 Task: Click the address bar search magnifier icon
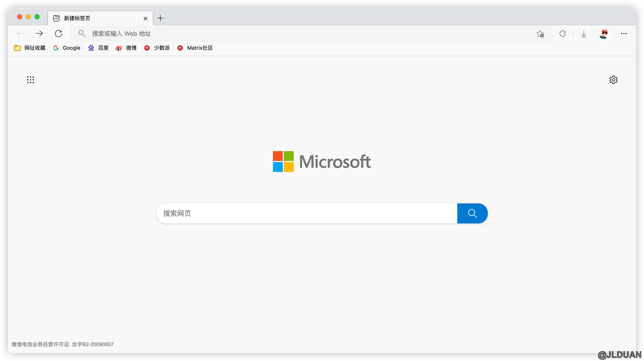(82, 34)
